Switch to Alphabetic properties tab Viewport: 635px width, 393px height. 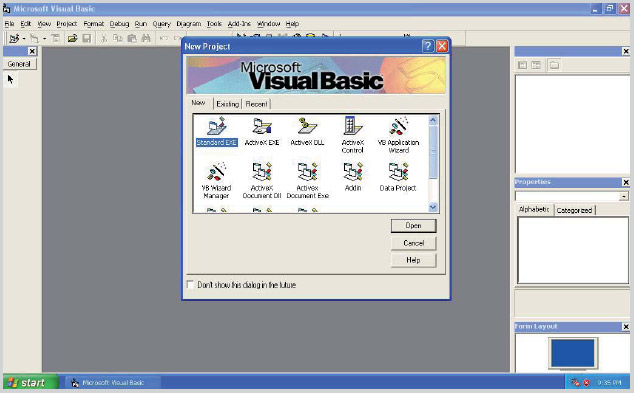pos(534,209)
